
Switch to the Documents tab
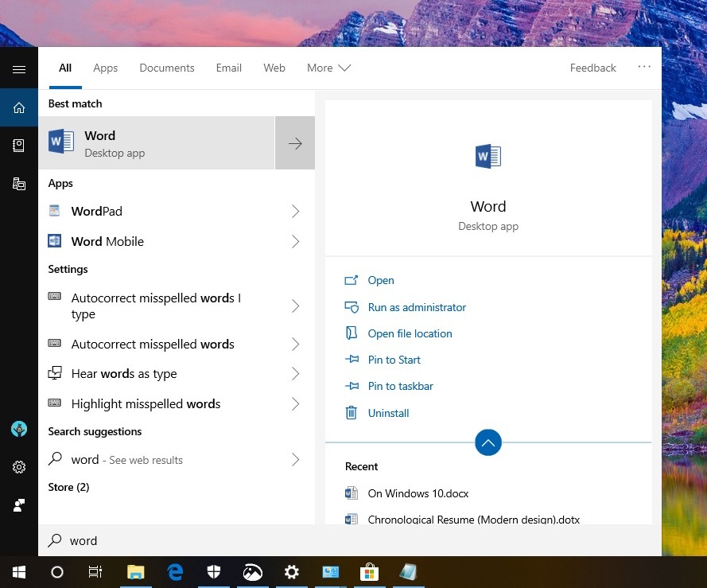click(167, 68)
